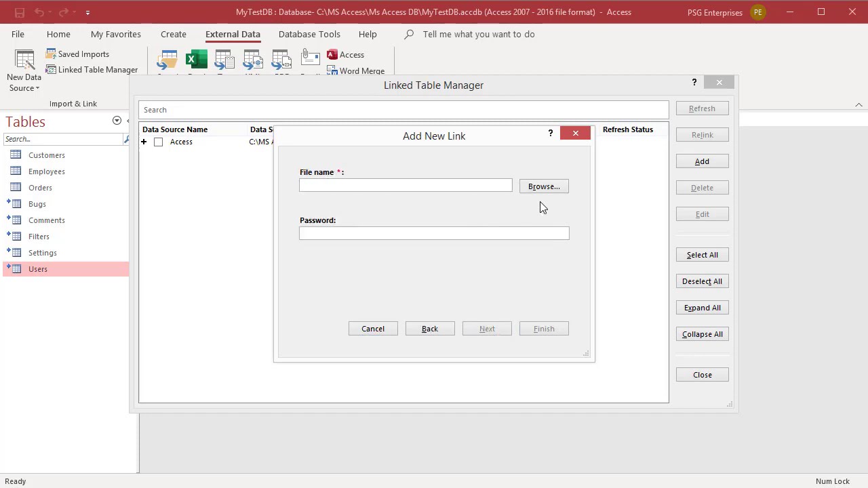Click the Password input field

pyautogui.click(x=434, y=233)
